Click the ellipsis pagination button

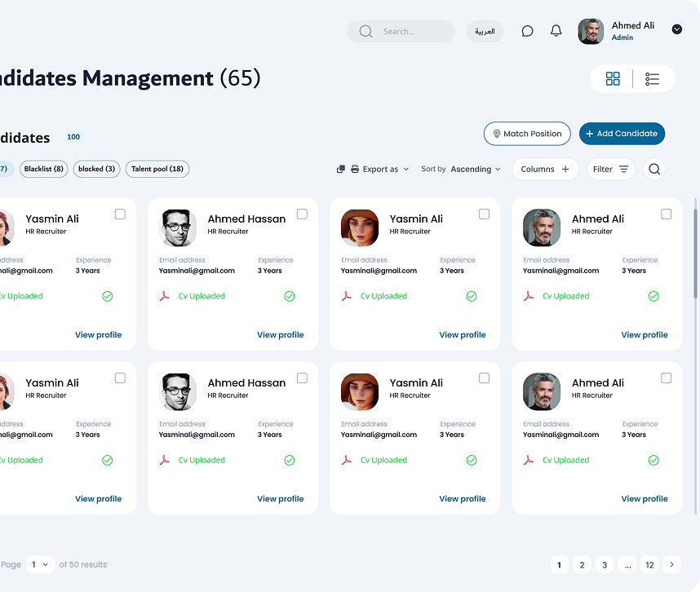coord(627,565)
